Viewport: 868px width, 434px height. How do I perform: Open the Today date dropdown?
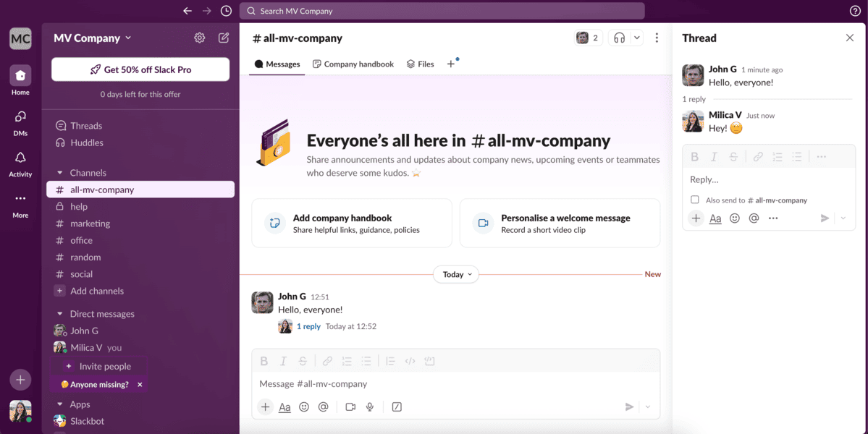[x=456, y=274]
